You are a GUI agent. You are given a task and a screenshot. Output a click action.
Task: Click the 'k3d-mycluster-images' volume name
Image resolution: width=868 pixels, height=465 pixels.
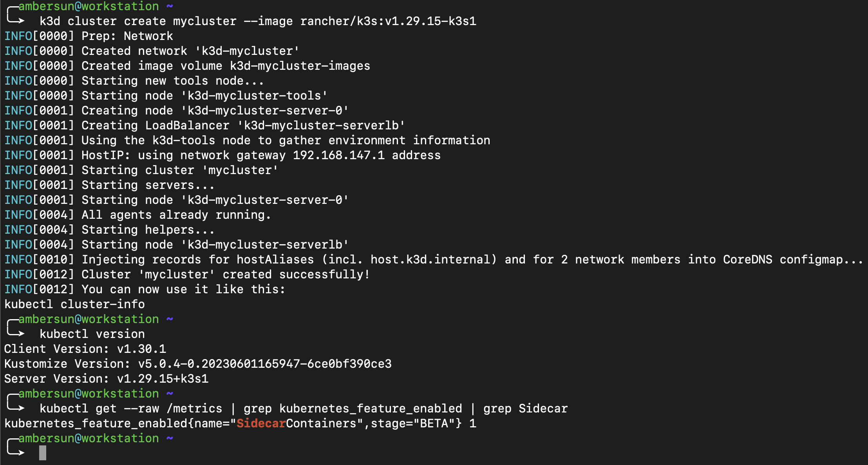click(x=300, y=66)
